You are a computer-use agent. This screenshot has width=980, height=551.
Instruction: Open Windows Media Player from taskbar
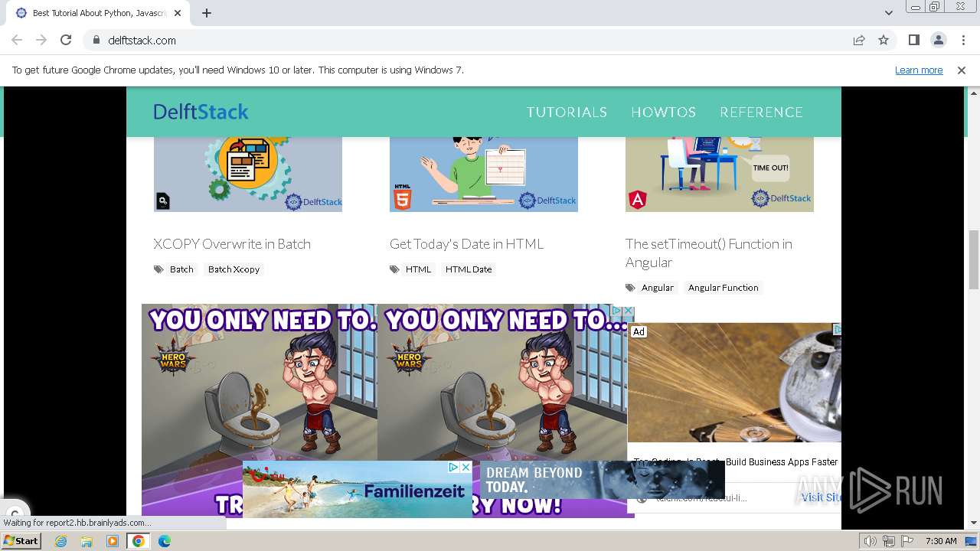coord(113,541)
